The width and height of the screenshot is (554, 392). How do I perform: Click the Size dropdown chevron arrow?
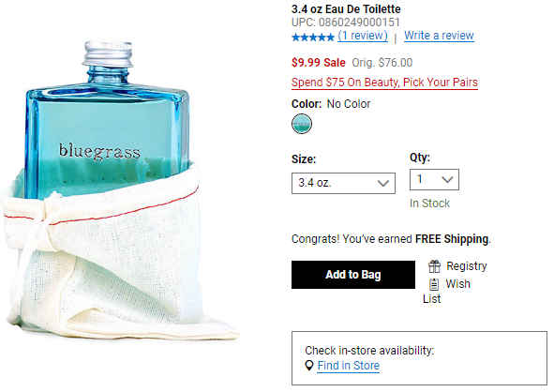pyautogui.click(x=383, y=183)
